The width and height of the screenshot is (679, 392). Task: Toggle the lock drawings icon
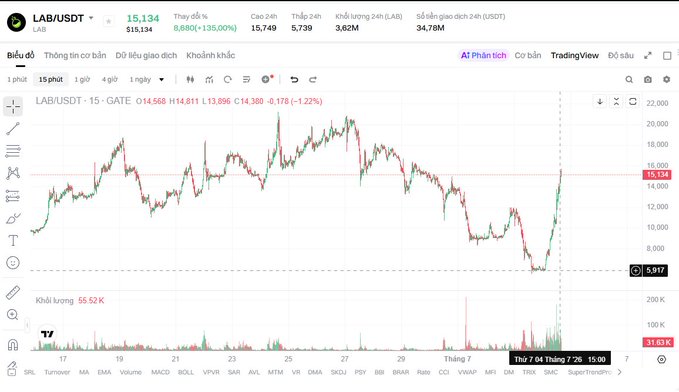coord(12,369)
